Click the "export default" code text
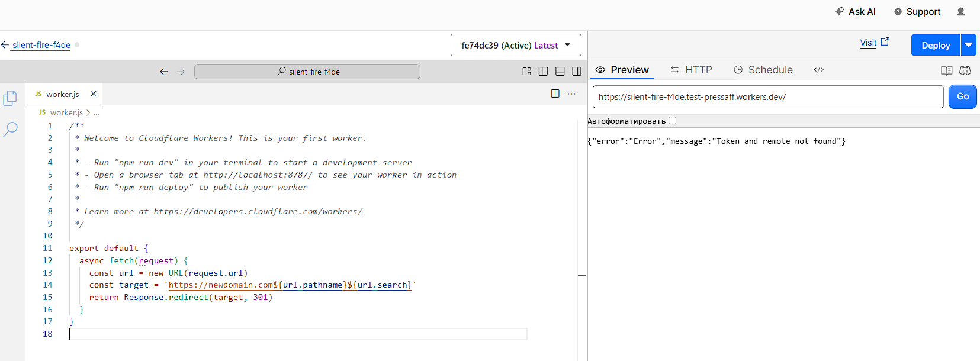Image resolution: width=980 pixels, height=361 pixels. click(x=104, y=248)
